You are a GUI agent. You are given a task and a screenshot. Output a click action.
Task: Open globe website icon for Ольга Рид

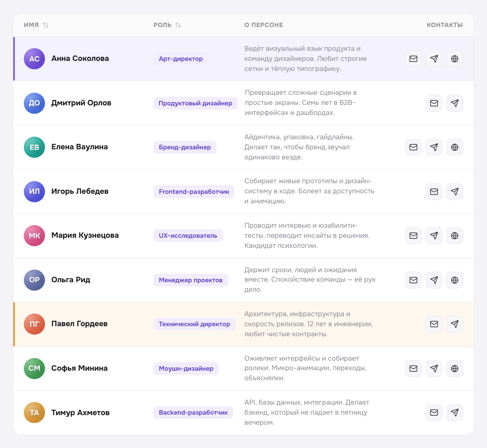click(454, 280)
